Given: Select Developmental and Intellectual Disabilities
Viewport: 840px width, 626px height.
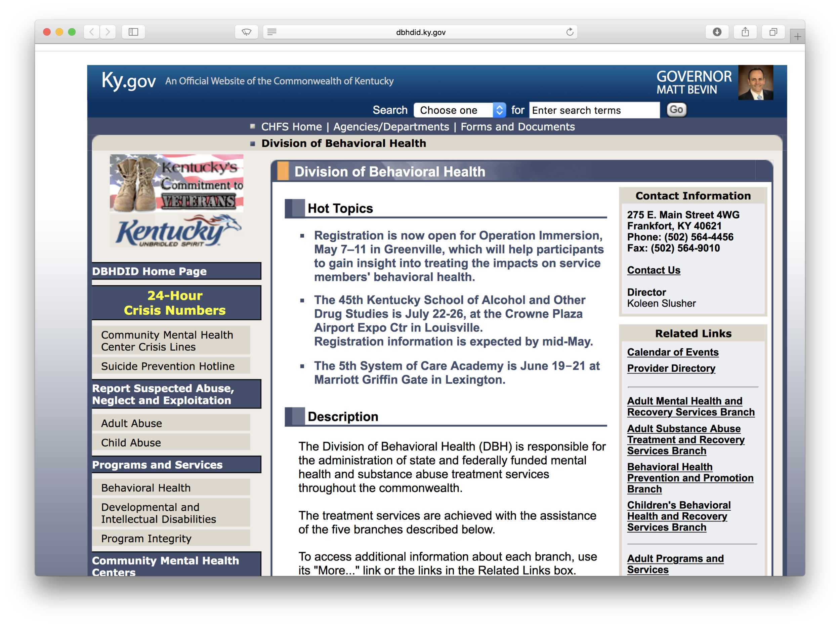Looking at the screenshot, I should [171, 512].
